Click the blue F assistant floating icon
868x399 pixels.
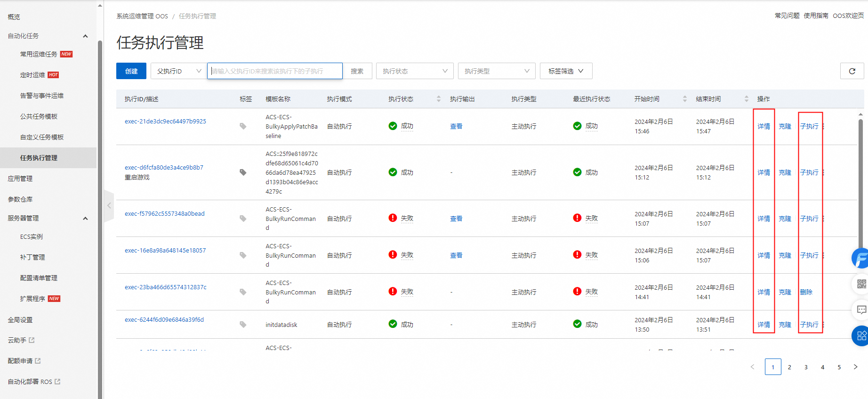pos(861,258)
